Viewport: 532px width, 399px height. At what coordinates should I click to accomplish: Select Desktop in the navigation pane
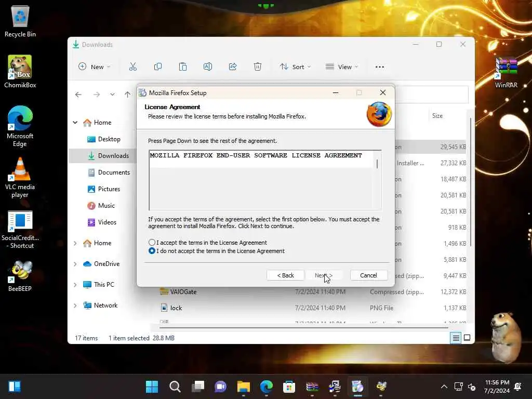point(104,139)
